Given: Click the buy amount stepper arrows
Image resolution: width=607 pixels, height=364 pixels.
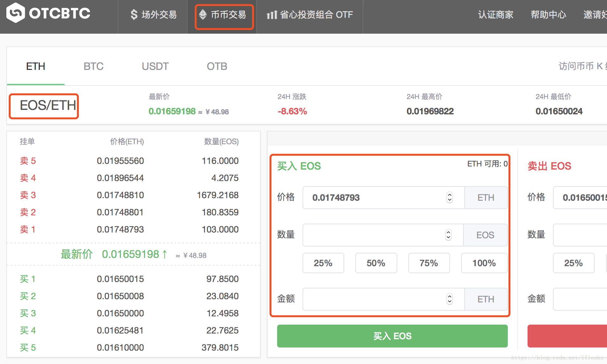Looking at the screenshot, I should [449, 299].
